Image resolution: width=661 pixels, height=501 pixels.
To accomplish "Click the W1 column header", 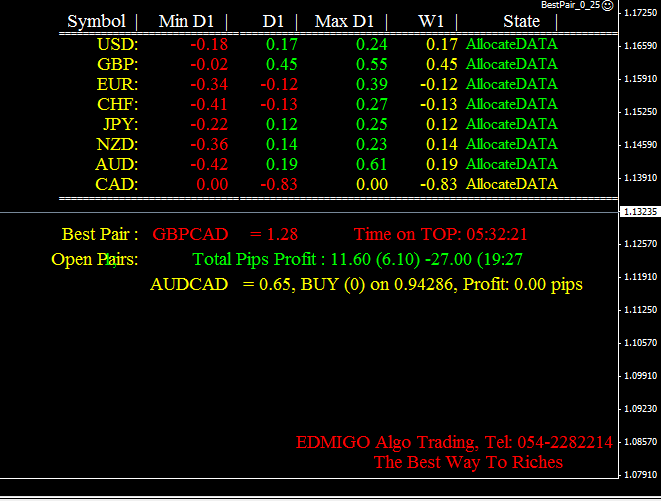I will click(431, 21).
